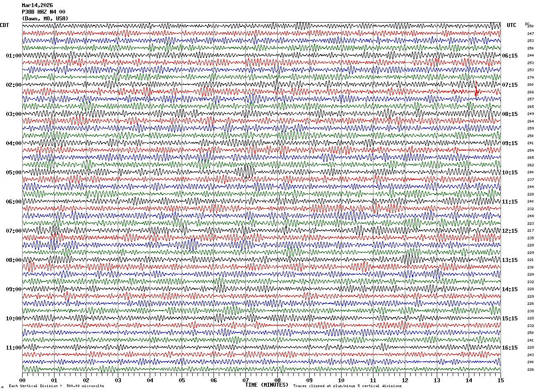The width and height of the screenshot is (536, 392).
Task: Click the 14:15 UTC time label
Action: [x=510, y=289]
